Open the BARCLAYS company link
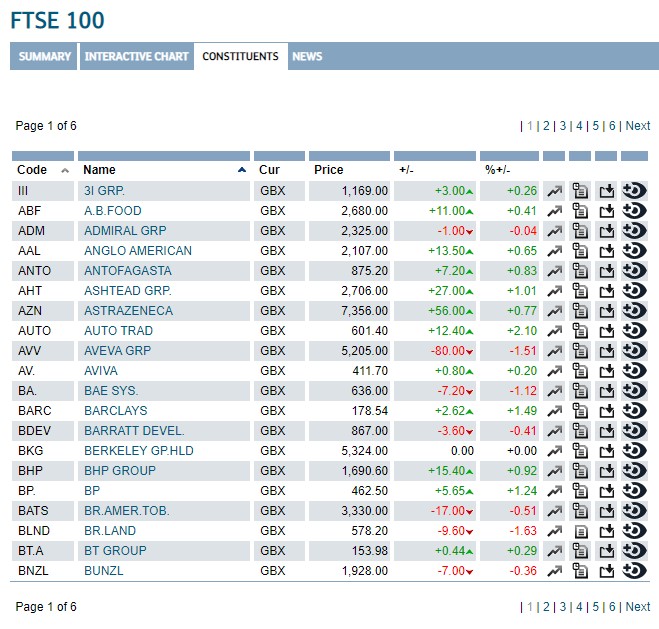Image resolution: width=659 pixels, height=629 pixels. [116, 411]
